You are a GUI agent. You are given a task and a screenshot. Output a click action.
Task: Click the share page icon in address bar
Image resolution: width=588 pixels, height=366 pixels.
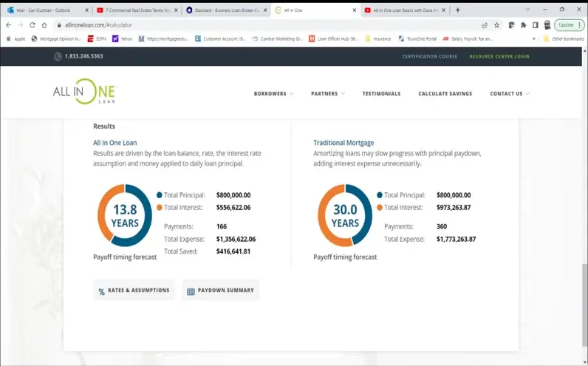pyautogui.click(x=485, y=25)
